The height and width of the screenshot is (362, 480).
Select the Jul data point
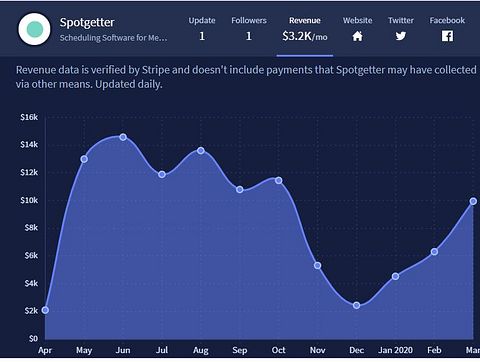click(x=162, y=174)
